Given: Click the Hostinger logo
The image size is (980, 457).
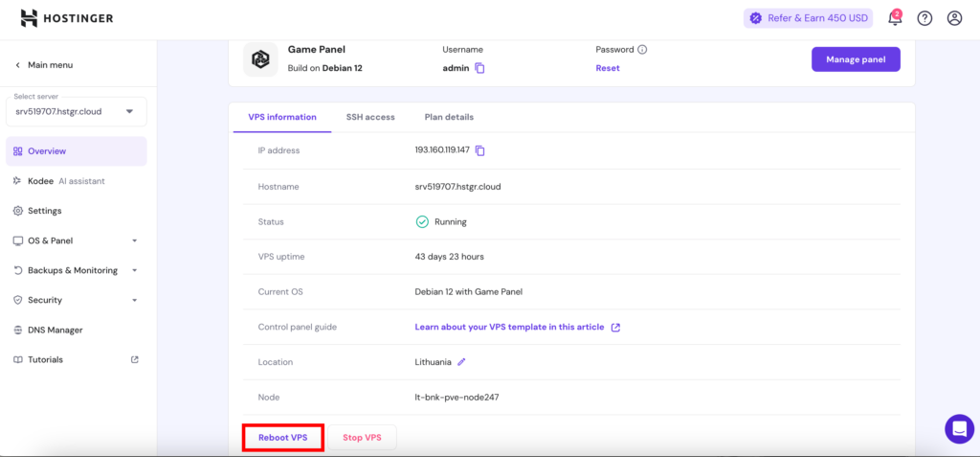Looking at the screenshot, I should (x=67, y=19).
